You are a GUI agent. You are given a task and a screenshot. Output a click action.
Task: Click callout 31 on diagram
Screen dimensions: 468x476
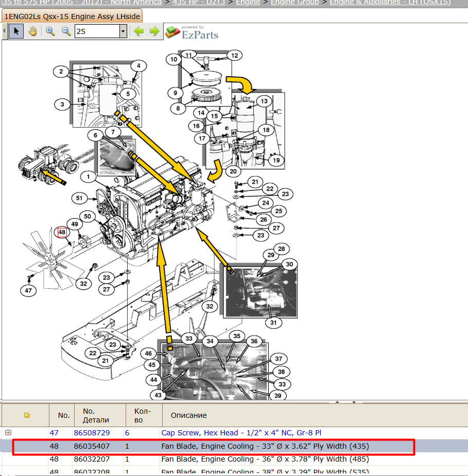coord(273,322)
